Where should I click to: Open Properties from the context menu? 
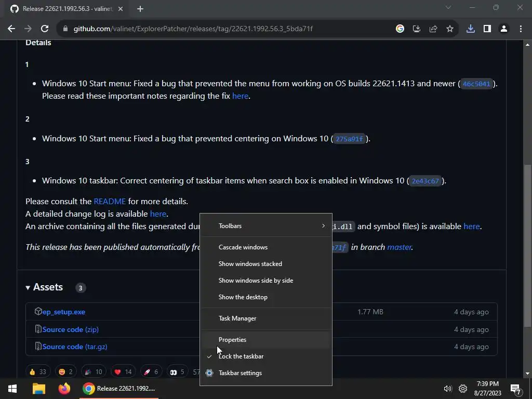(265, 340)
